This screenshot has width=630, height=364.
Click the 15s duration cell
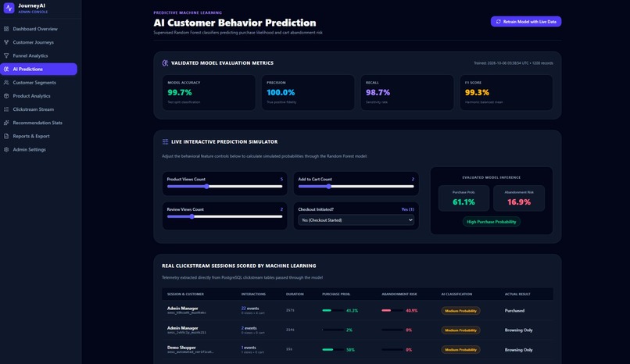coord(289,349)
